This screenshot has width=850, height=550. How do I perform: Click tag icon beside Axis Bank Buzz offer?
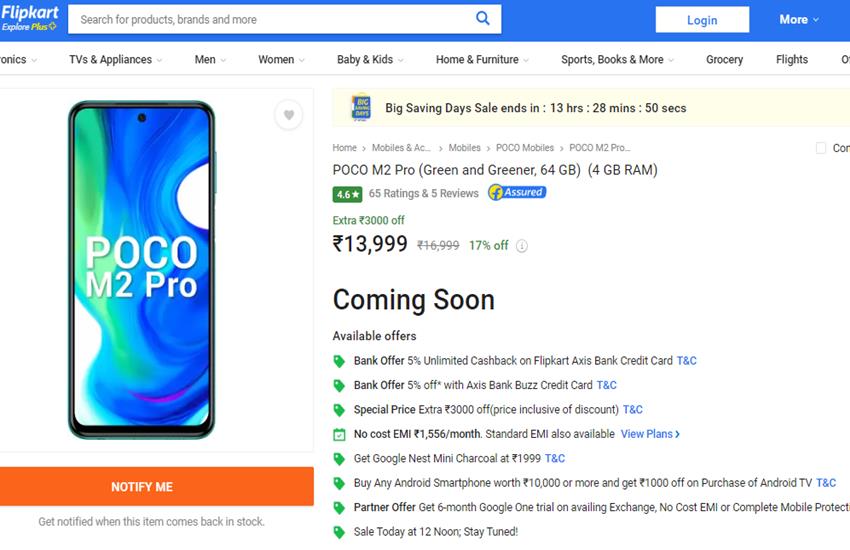(339, 385)
